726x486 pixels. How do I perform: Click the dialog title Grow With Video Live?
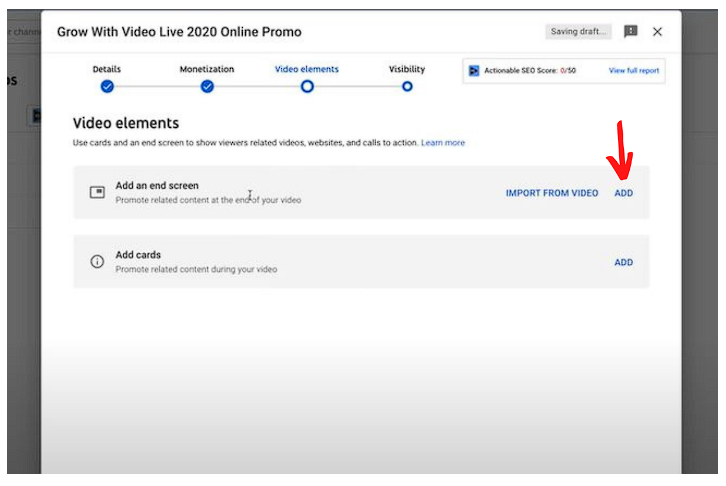179,32
